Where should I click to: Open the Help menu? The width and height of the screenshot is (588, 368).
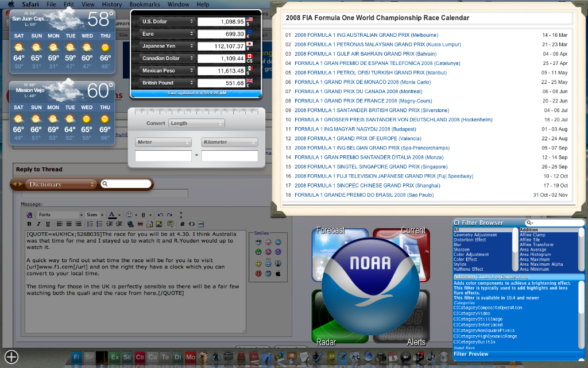(203, 4)
